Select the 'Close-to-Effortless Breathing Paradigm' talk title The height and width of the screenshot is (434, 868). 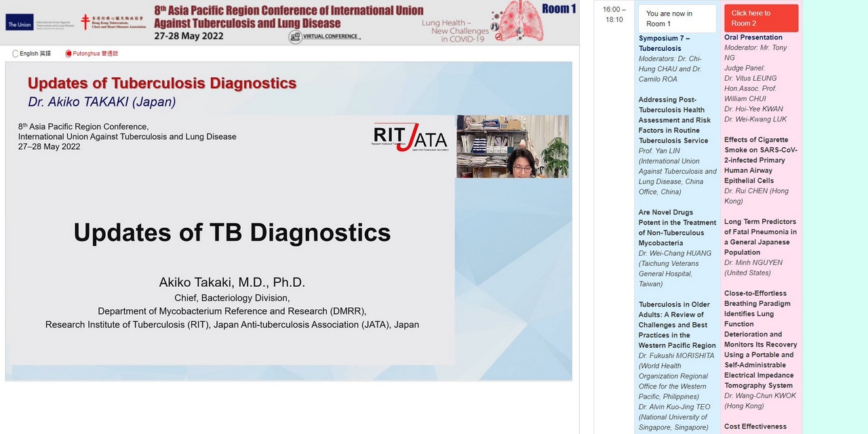[x=760, y=339]
